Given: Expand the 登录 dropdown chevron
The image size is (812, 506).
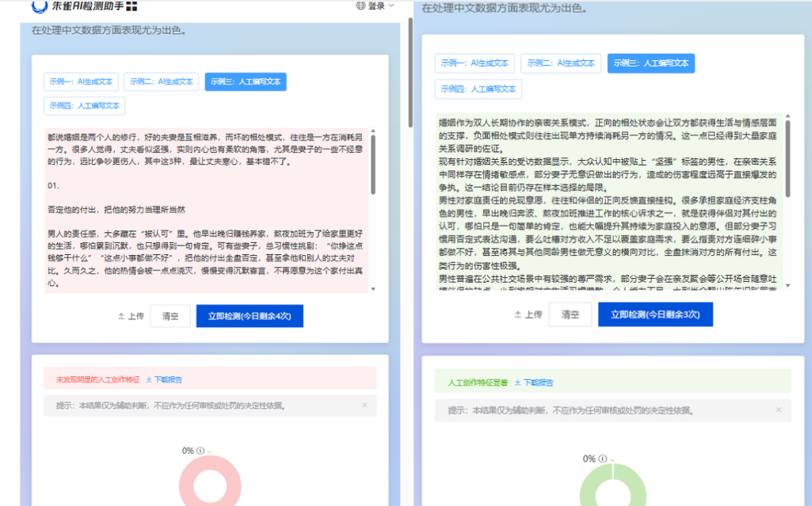Looking at the screenshot, I should 391,6.
